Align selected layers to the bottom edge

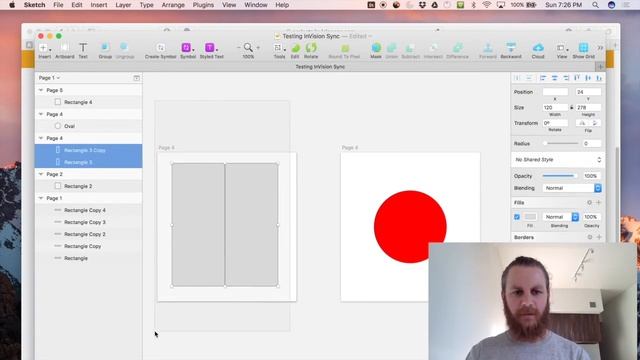coord(599,78)
